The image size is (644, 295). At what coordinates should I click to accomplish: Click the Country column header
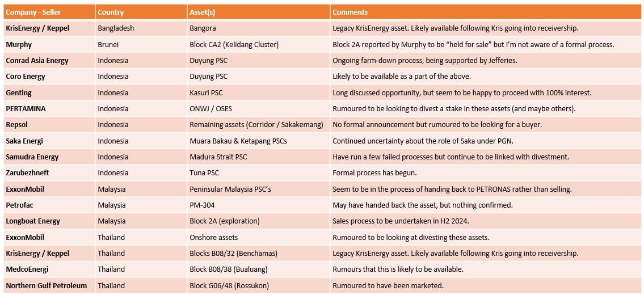pos(111,12)
